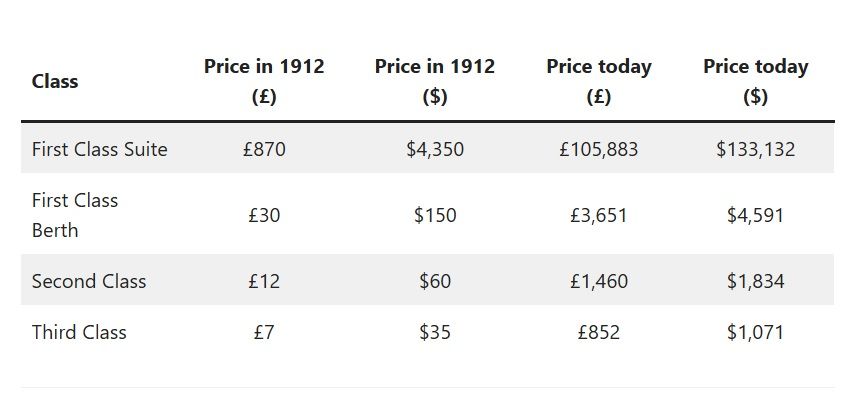The image size is (857, 418).
Task: Select the $1,834 cell
Action: click(x=756, y=281)
